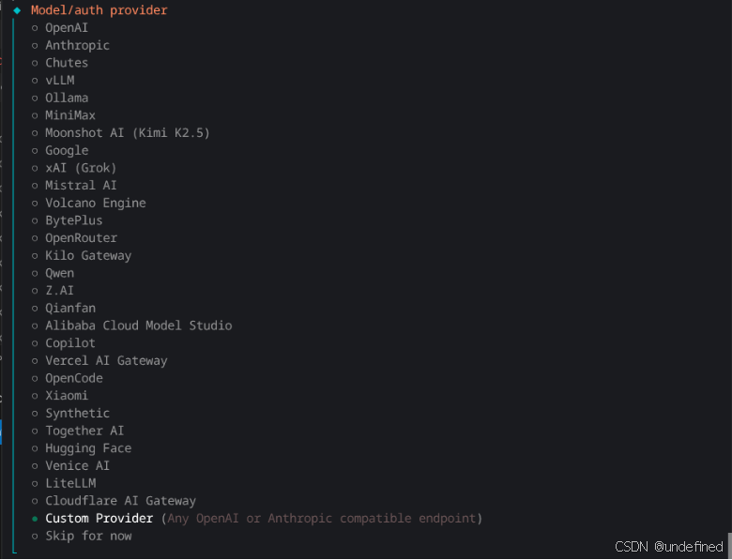Click the highlighted Custom Provider option
The width and height of the screenshot is (732, 560).
click(x=256, y=519)
